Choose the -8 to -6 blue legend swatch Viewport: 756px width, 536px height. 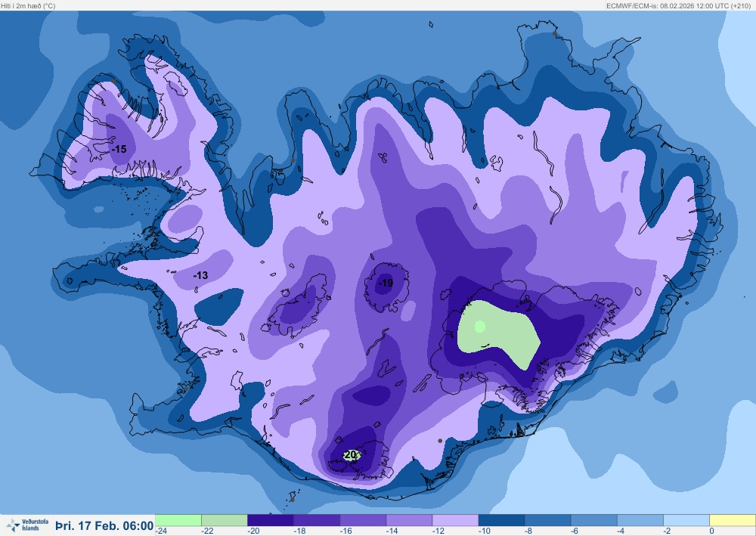[x=548, y=521]
